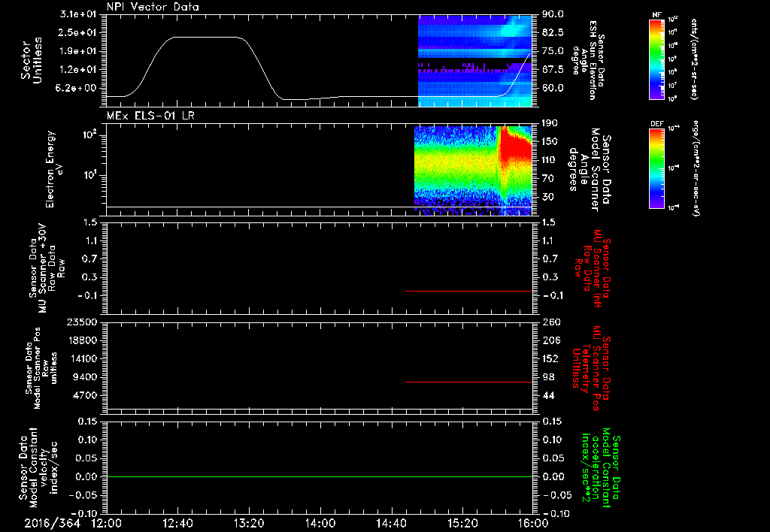Click the "23500" scanner position tick
This screenshot has height=532, width=770.
tap(82, 322)
